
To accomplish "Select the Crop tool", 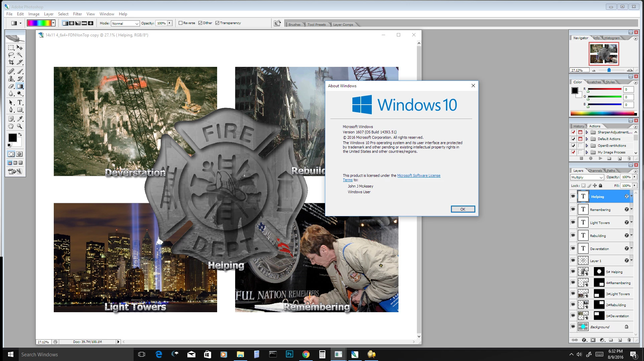I will click(11, 62).
